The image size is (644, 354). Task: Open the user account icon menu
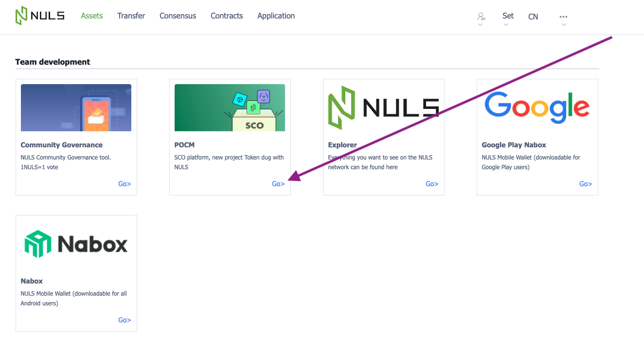click(x=481, y=16)
